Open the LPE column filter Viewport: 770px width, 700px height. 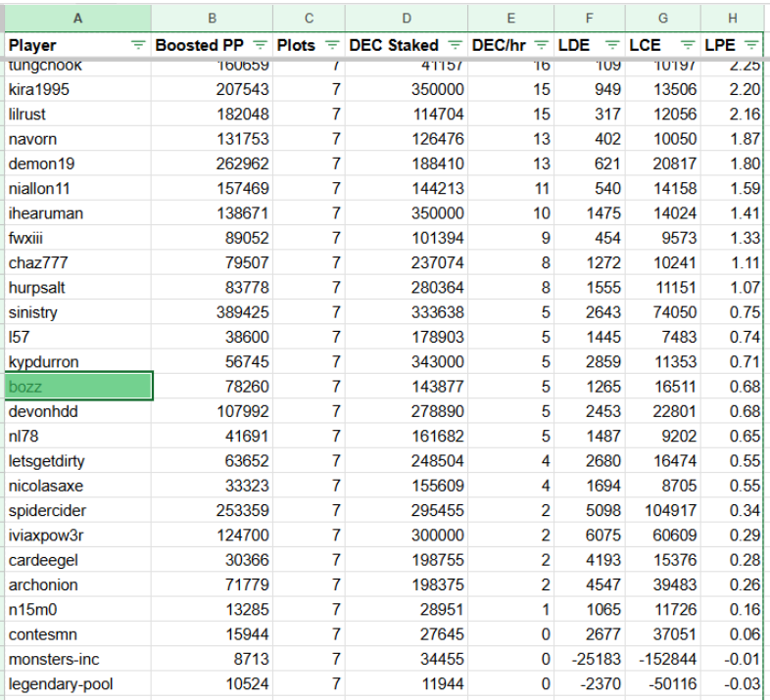pyautogui.click(x=751, y=45)
